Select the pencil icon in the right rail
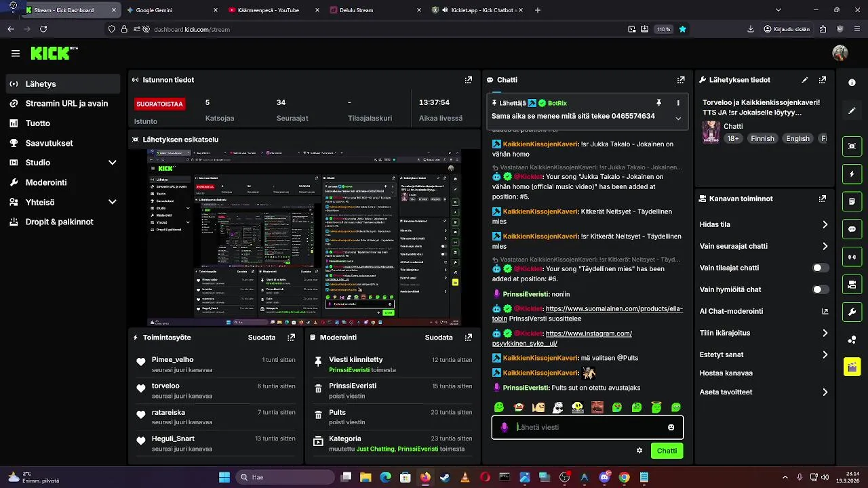 (x=852, y=110)
